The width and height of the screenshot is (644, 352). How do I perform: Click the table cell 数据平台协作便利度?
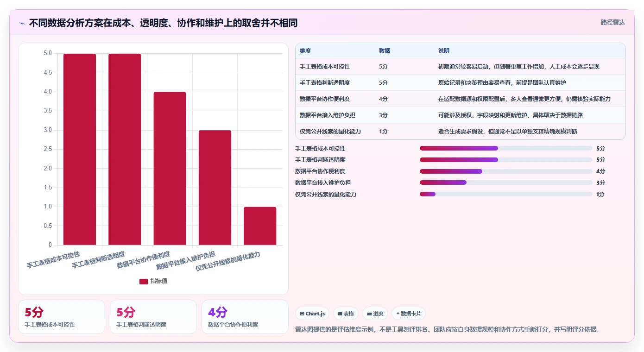tap(325, 99)
